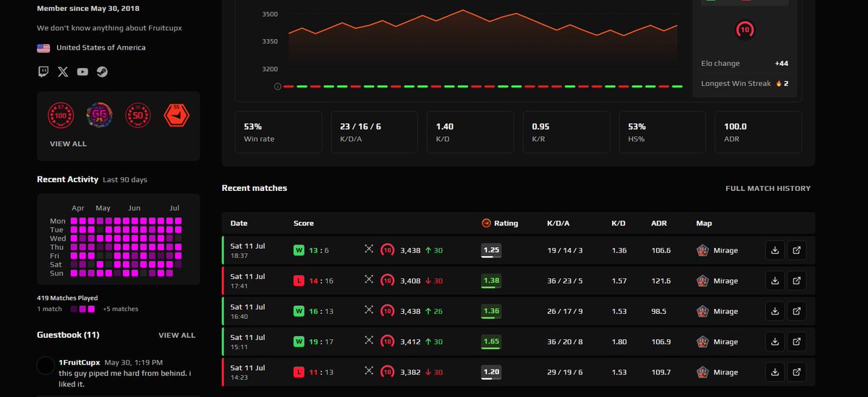Screen dimensions: 868x397
Task: Click the S6 50 badge
Action: pos(137,115)
